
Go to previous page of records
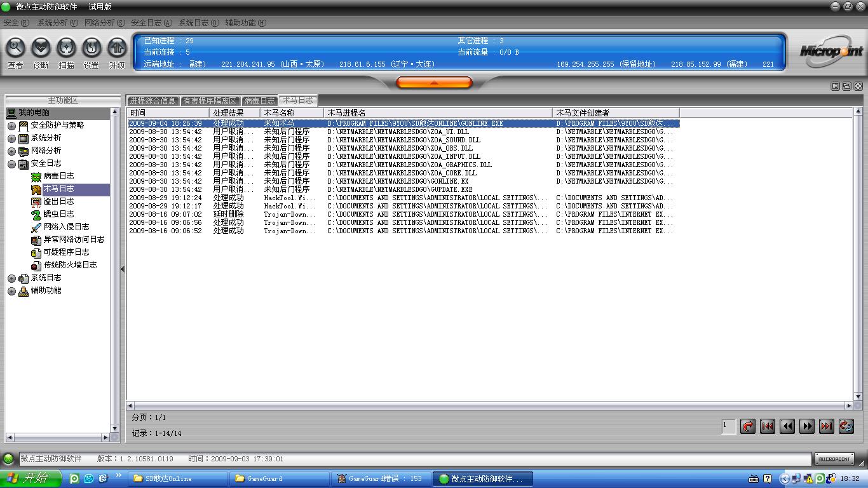tap(787, 426)
